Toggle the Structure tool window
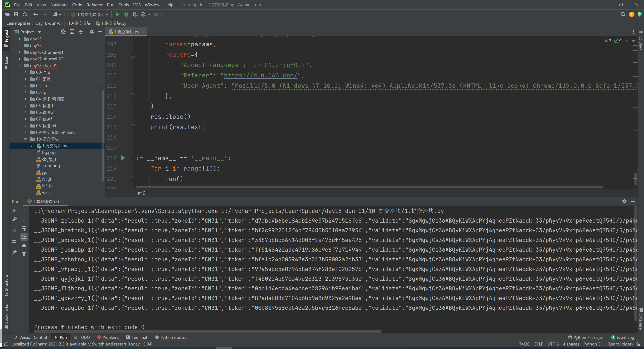The image size is (644, 349). coord(6,286)
